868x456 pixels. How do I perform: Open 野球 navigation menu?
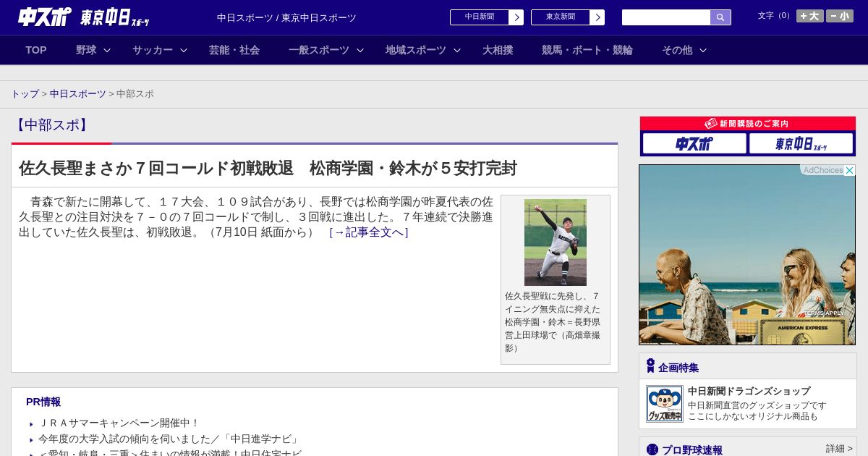pos(86,50)
